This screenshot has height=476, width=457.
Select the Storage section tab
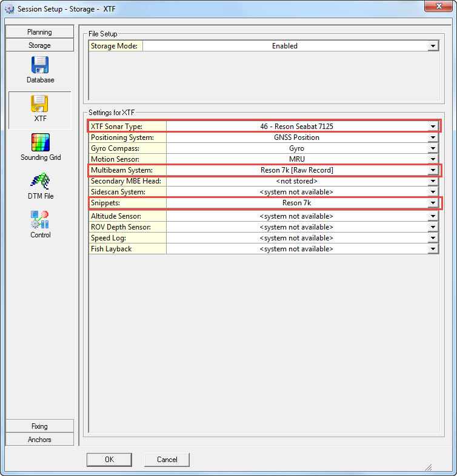coord(39,45)
